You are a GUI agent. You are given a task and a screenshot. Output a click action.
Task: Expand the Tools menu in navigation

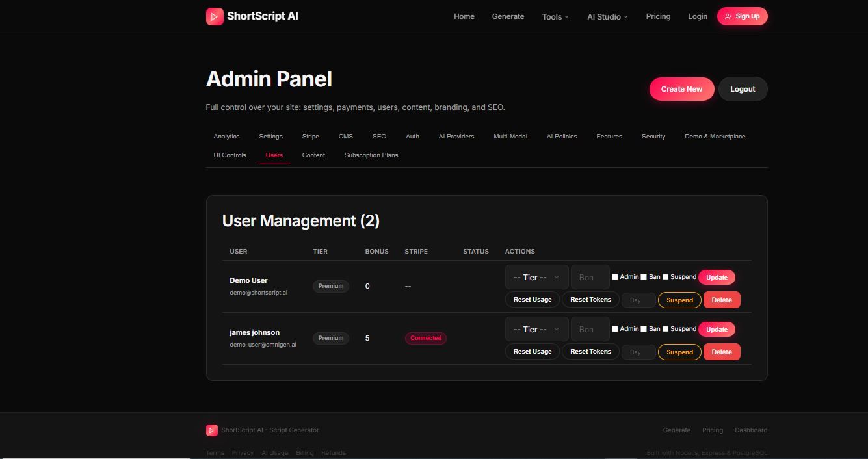point(555,17)
